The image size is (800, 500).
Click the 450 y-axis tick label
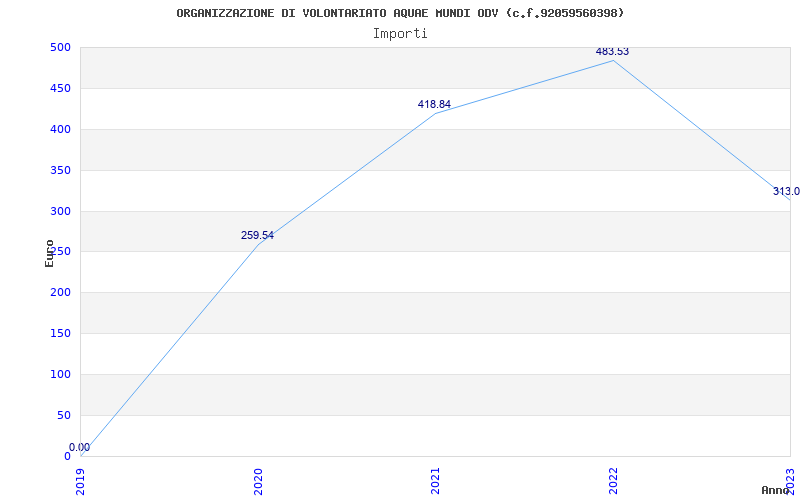(x=60, y=88)
